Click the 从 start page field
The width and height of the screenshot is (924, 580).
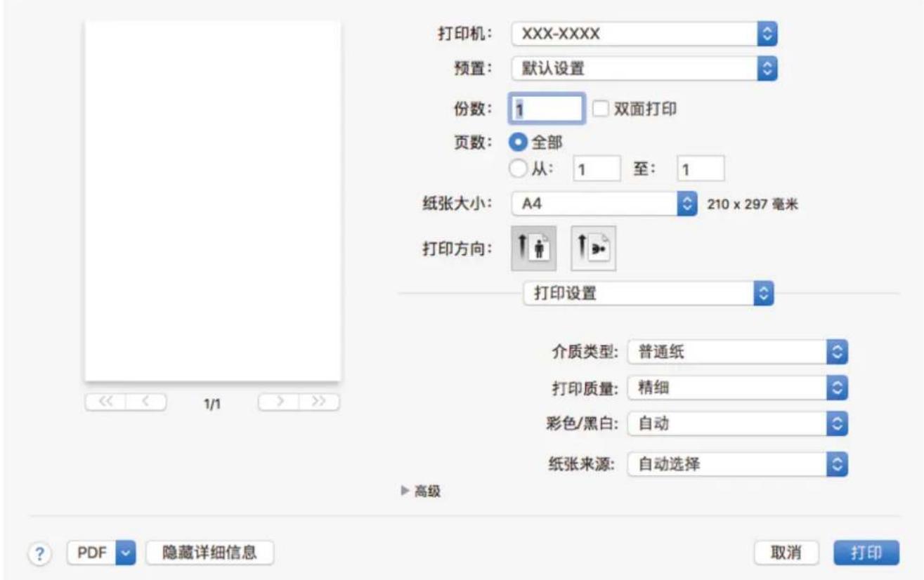pos(597,169)
